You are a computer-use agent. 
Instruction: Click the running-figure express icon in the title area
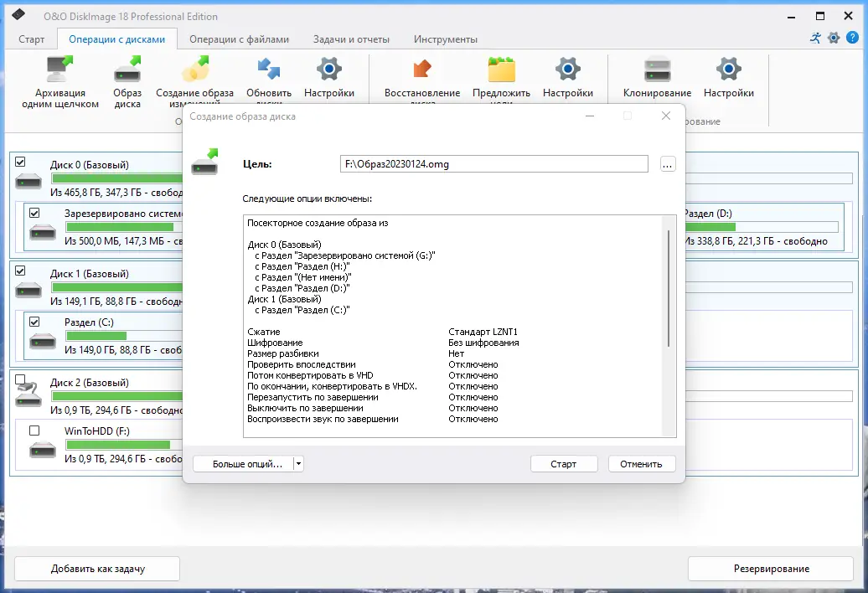pyautogui.click(x=815, y=39)
